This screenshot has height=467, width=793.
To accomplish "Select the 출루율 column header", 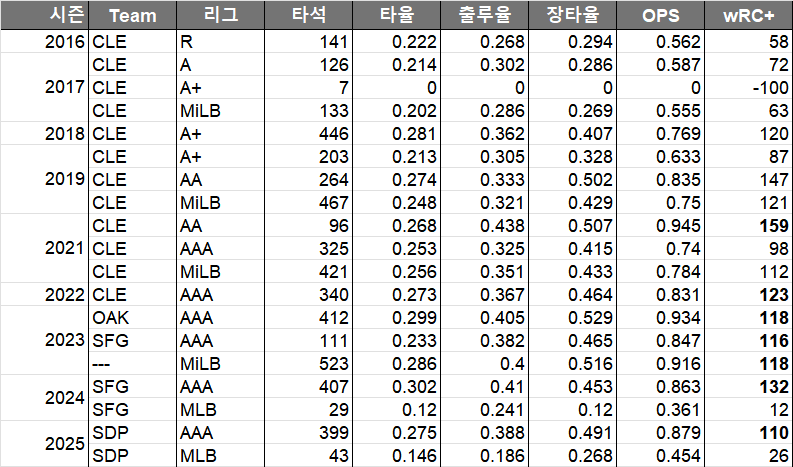I will pos(484,16).
